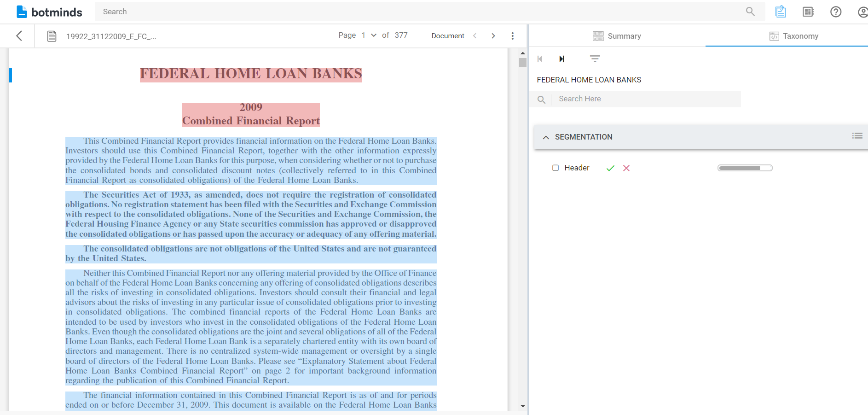Open the clipboard tasks icon

[x=781, y=12]
